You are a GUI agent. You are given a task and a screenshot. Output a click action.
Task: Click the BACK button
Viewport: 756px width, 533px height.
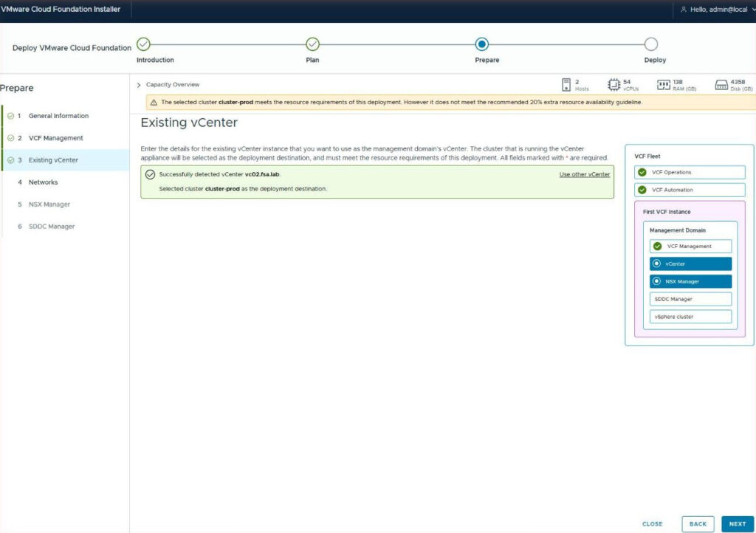coord(698,524)
